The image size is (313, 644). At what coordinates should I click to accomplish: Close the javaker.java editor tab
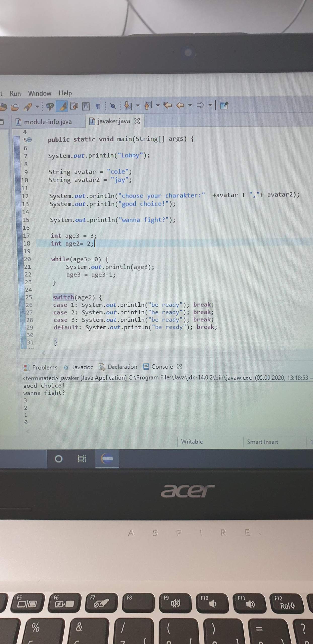137,121
